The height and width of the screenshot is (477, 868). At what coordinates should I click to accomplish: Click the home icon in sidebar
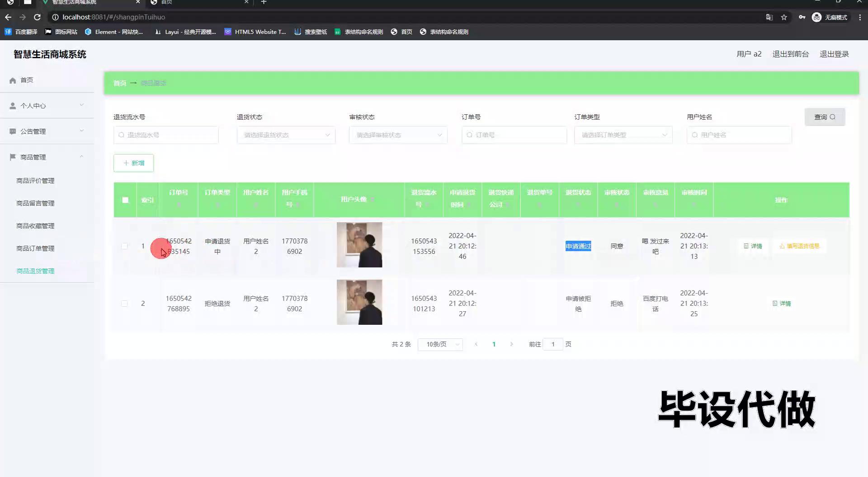[13, 80]
